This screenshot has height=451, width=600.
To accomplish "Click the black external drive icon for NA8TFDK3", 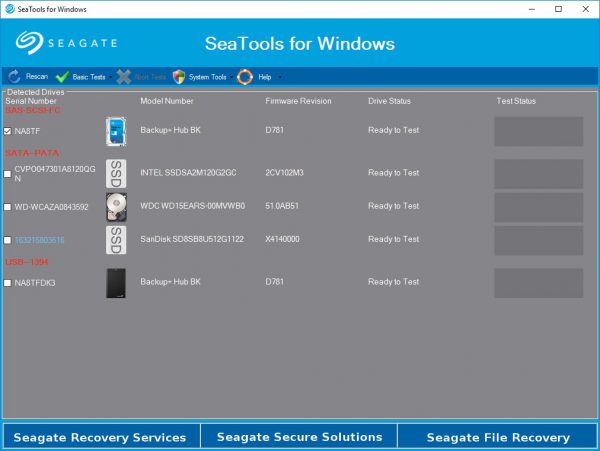I will click(x=116, y=283).
